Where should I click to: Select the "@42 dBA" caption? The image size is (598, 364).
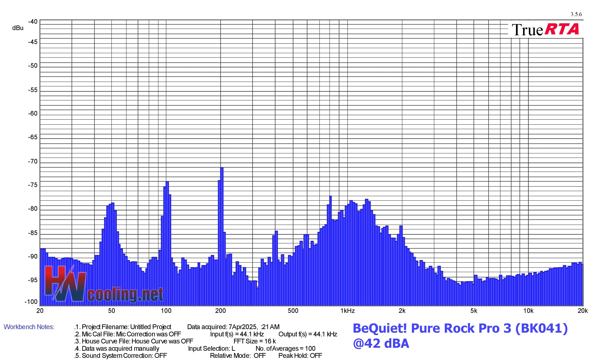[381, 343]
